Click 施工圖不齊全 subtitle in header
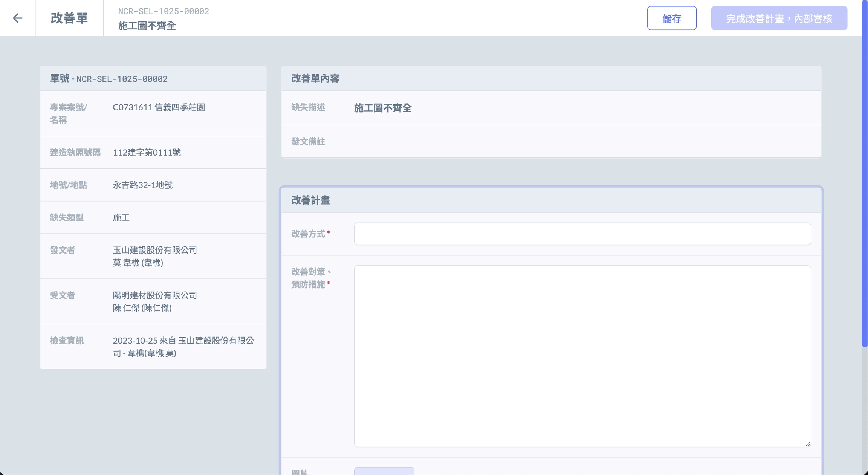868x475 pixels. [147, 26]
